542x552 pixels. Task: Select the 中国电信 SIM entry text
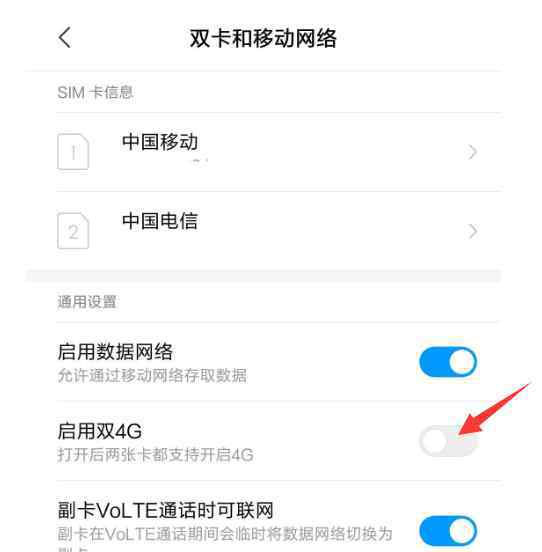(x=160, y=221)
